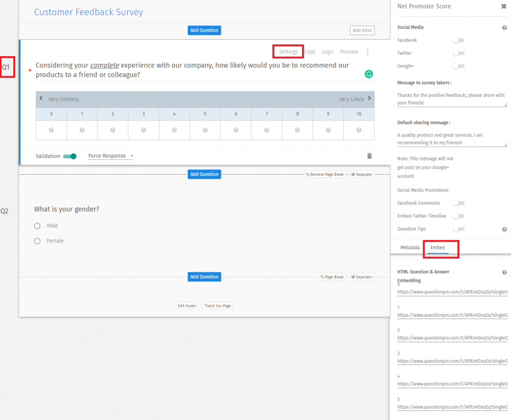Viewport: 511px width, 420px height.
Task: Click the left chevron beside Very Unlikely
Action: pyautogui.click(x=41, y=98)
